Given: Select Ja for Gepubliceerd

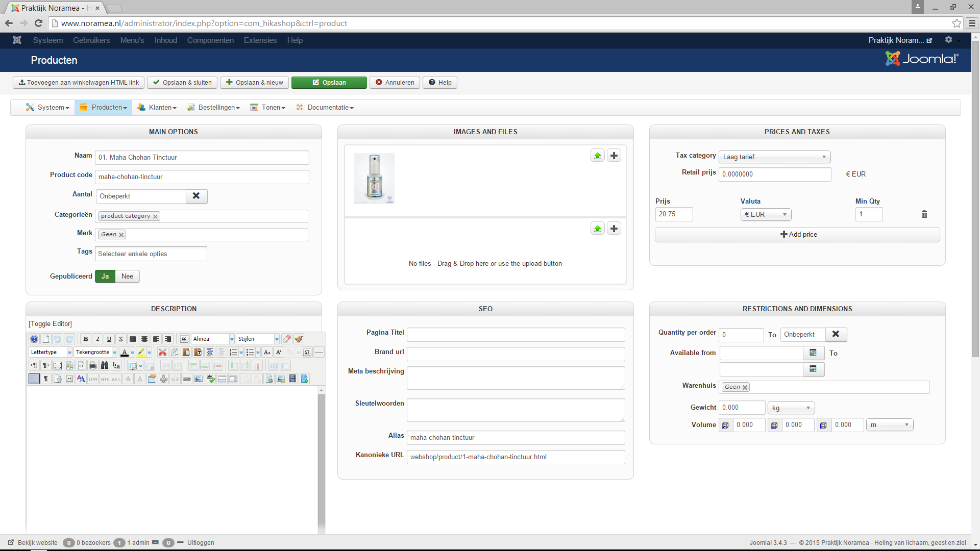Looking at the screenshot, I should point(105,276).
